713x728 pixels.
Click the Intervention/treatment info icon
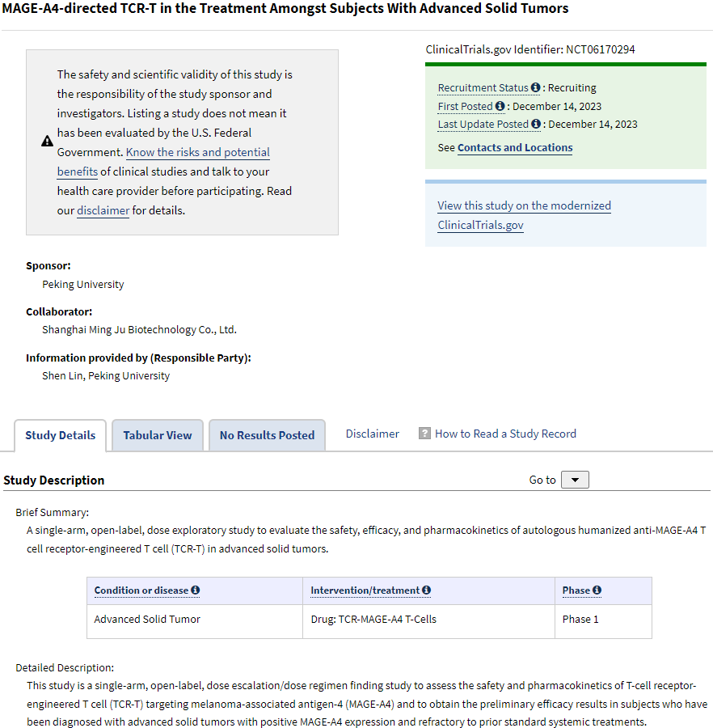tap(426, 590)
